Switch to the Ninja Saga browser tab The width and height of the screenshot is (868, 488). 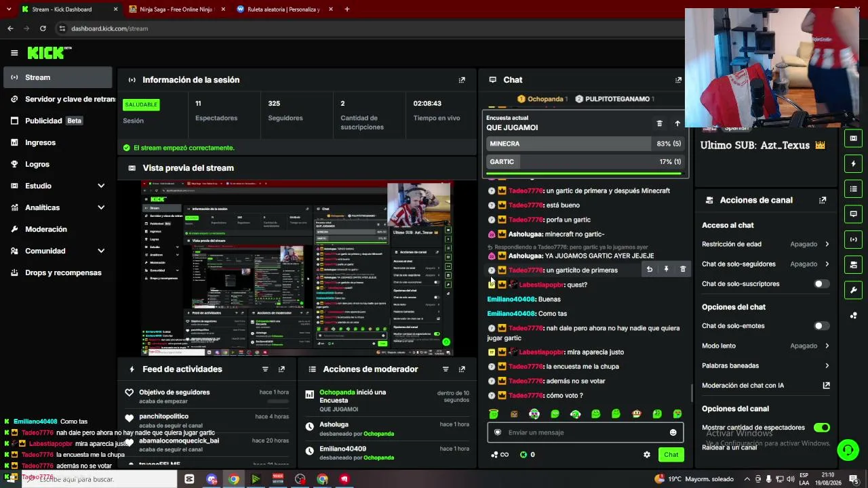[x=176, y=9]
